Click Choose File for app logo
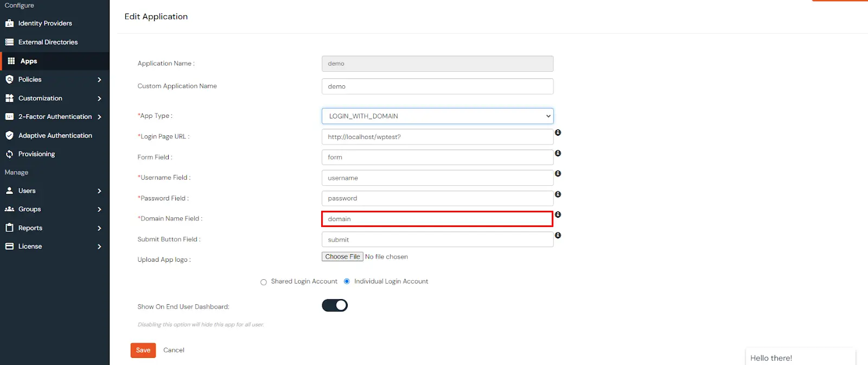The image size is (868, 365). pos(342,256)
